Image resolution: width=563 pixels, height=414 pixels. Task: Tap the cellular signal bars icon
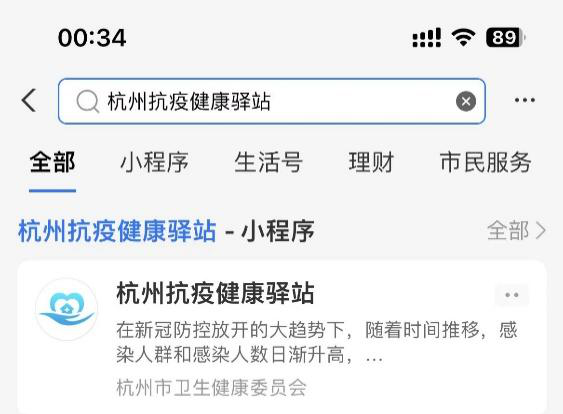point(427,37)
